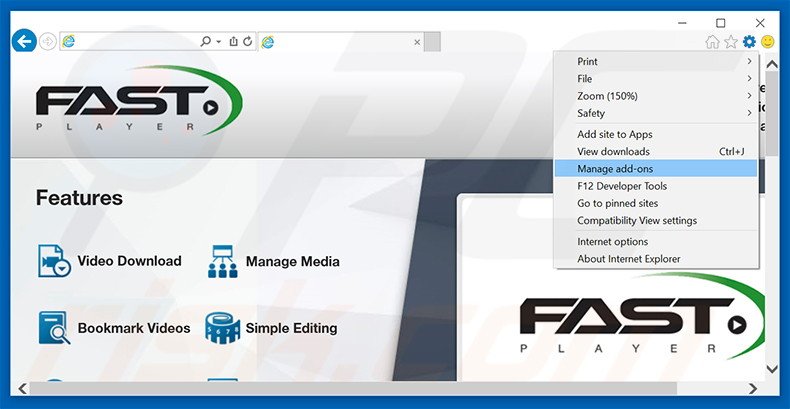
Task: Expand the File submenu arrow
Action: (x=749, y=79)
